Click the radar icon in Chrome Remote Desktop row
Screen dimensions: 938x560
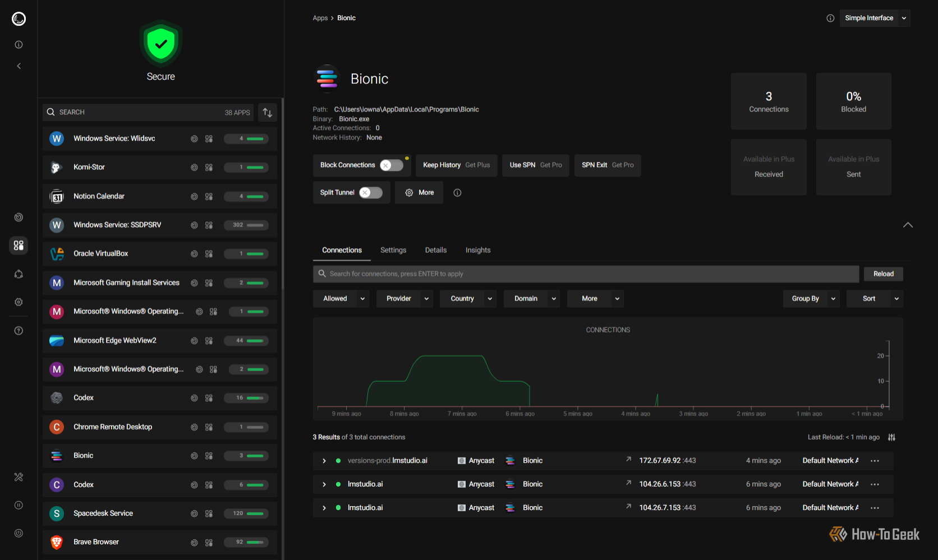194,427
